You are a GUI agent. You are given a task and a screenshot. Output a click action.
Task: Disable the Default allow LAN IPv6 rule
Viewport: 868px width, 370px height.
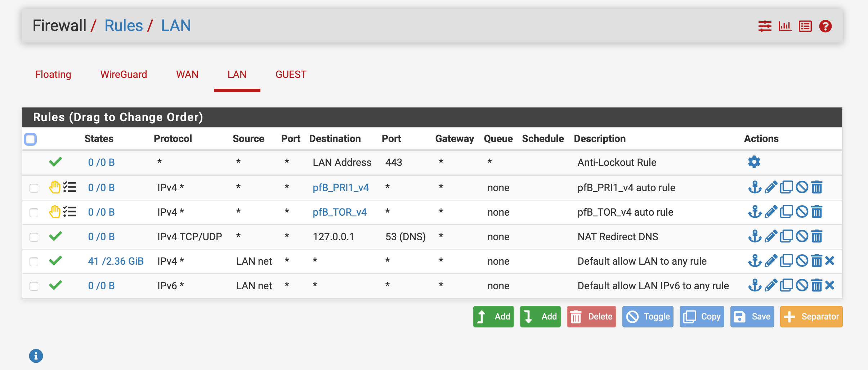tap(801, 285)
